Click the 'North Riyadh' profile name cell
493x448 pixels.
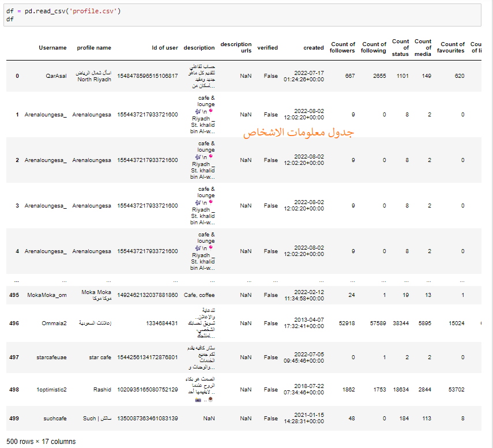[93, 76]
